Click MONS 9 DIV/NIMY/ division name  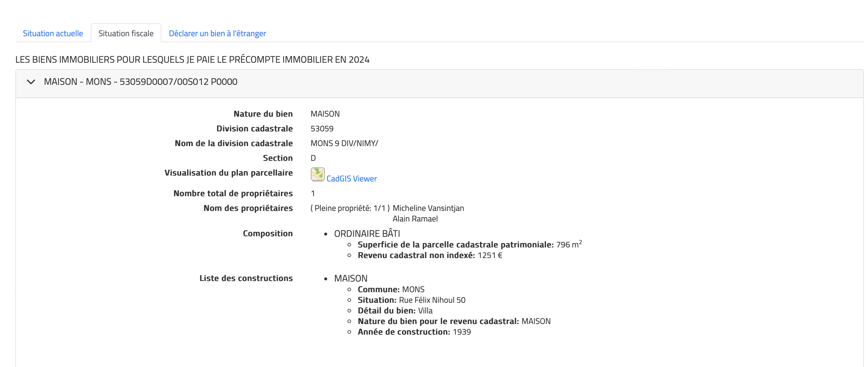[344, 143]
